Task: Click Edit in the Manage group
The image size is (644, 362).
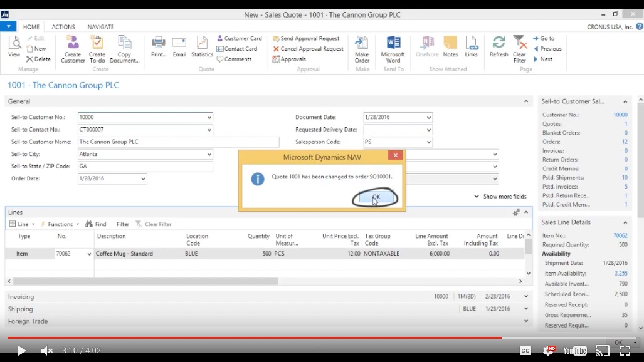Action: point(36,38)
